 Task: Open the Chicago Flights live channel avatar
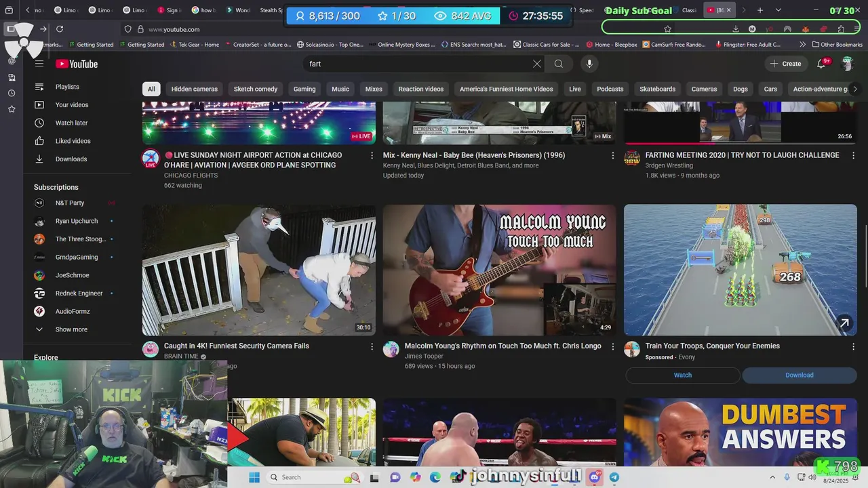(x=151, y=159)
